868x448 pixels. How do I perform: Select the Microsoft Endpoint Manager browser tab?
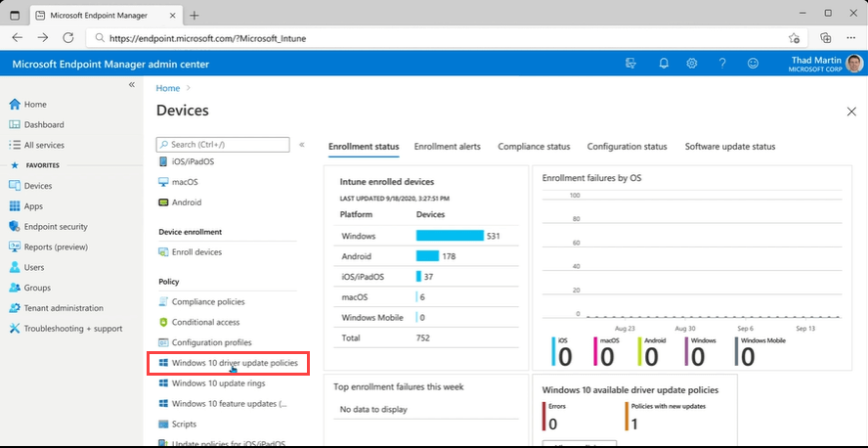coord(106,15)
